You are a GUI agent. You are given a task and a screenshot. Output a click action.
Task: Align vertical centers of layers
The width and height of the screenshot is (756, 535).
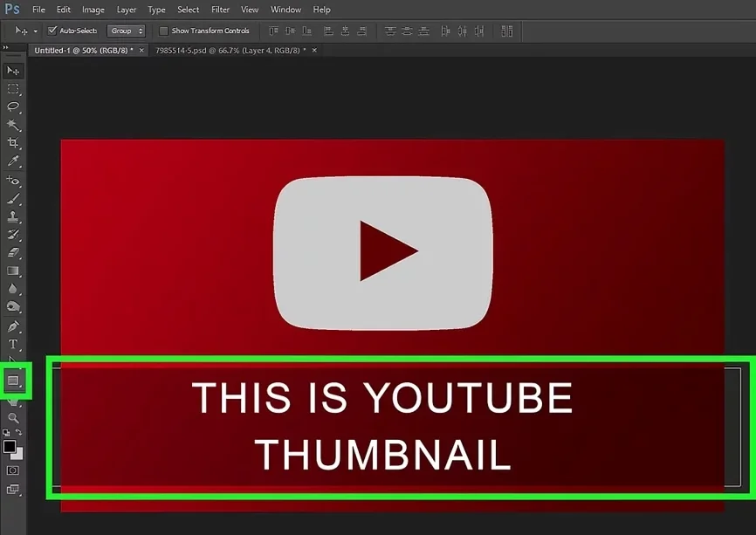290,31
